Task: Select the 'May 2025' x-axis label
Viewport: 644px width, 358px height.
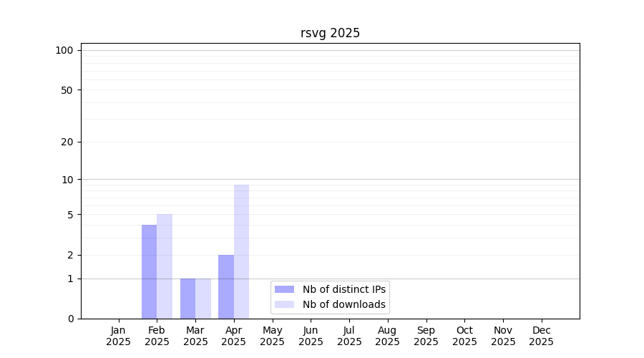Action: (272, 336)
